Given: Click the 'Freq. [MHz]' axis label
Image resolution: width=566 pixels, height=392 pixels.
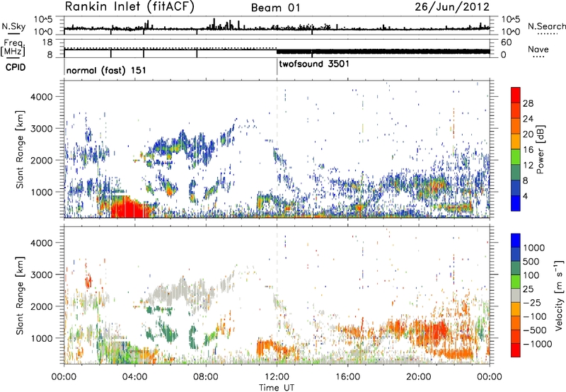Looking at the screenshot, I should pos(13,47).
